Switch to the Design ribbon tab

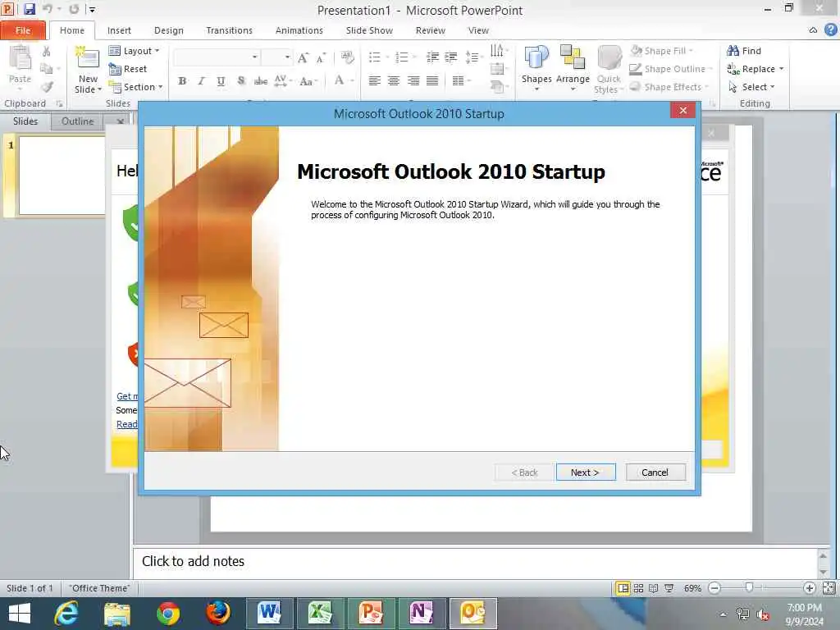tap(169, 30)
